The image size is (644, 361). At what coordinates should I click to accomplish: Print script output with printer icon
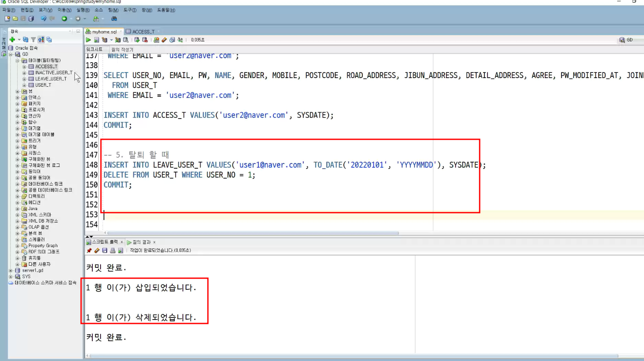point(113,250)
